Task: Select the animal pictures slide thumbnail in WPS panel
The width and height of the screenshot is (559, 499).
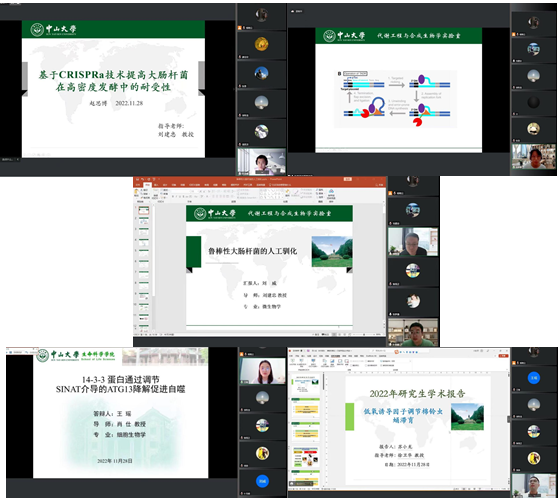Action: tap(306, 457)
